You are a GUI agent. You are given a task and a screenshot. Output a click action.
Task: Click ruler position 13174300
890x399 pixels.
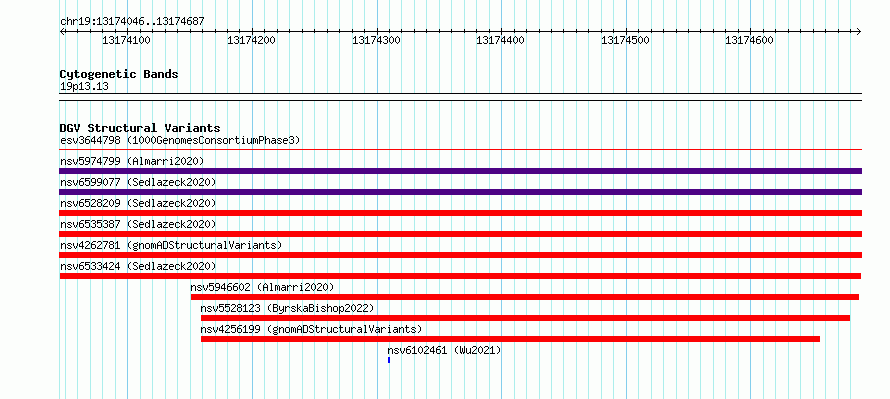pos(376,40)
